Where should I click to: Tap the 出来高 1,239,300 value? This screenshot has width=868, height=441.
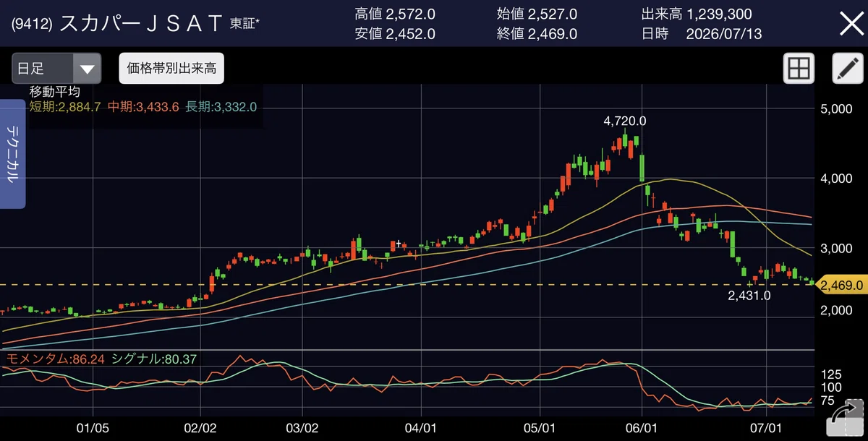tap(697, 14)
